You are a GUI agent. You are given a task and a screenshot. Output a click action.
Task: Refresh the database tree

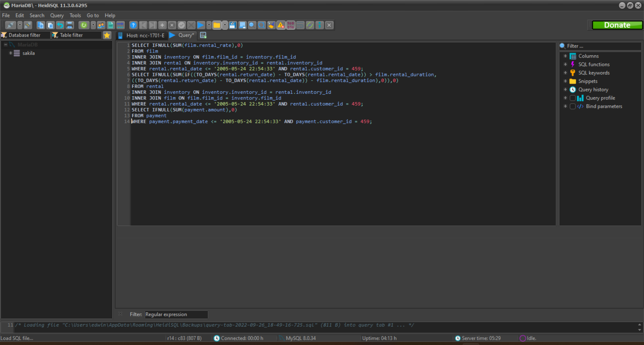(84, 25)
